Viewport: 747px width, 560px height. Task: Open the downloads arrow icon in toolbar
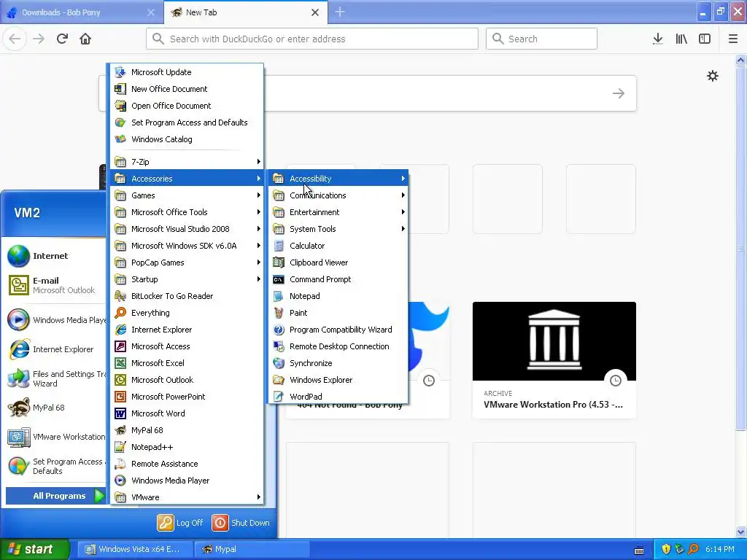(x=658, y=39)
